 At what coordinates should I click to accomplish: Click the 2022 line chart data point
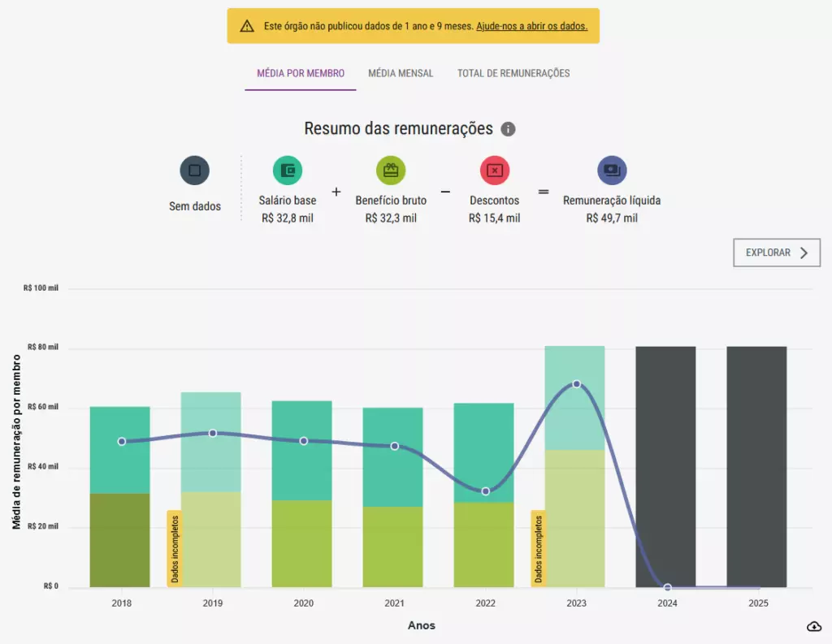tap(486, 491)
